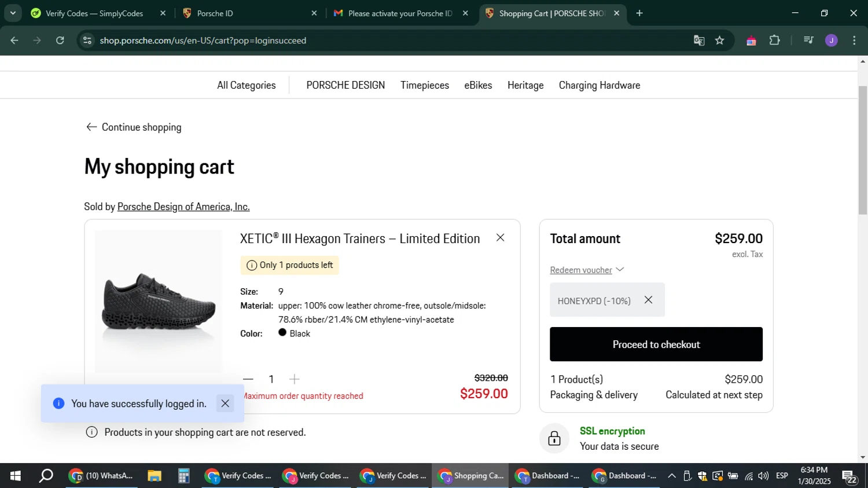Open the Extensions puzzle icon
This screenshot has height=488, width=868.
[x=774, y=41]
